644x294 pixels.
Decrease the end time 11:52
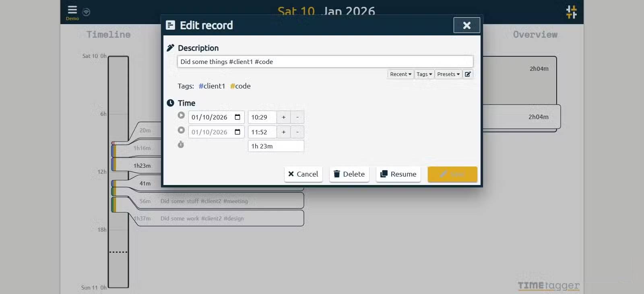pyautogui.click(x=297, y=132)
